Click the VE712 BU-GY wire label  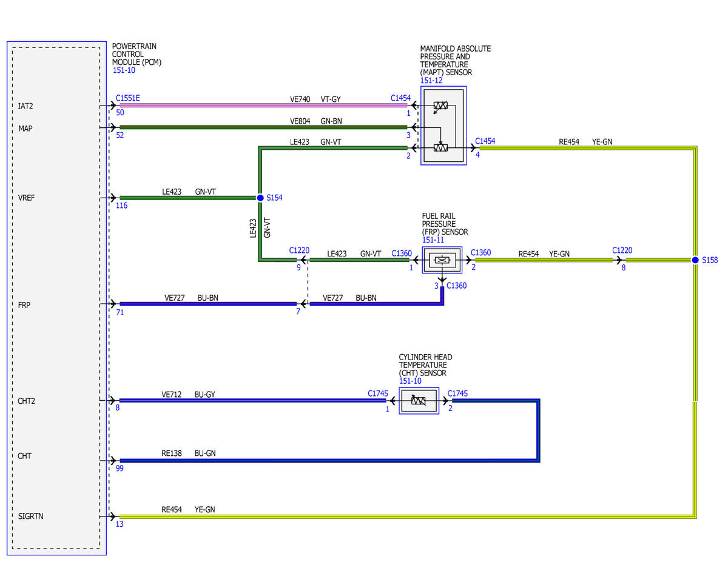(x=188, y=394)
